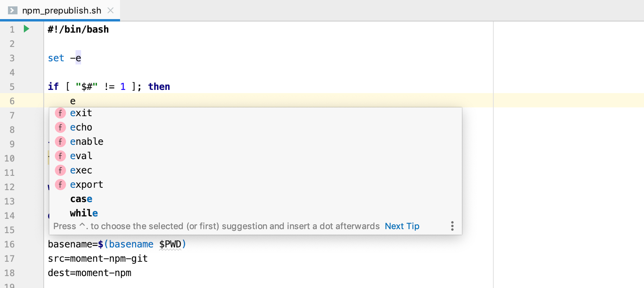Open the completion popup three-dot options menu
The height and width of the screenshot is (288, 644).
click(x=452, y=226)
